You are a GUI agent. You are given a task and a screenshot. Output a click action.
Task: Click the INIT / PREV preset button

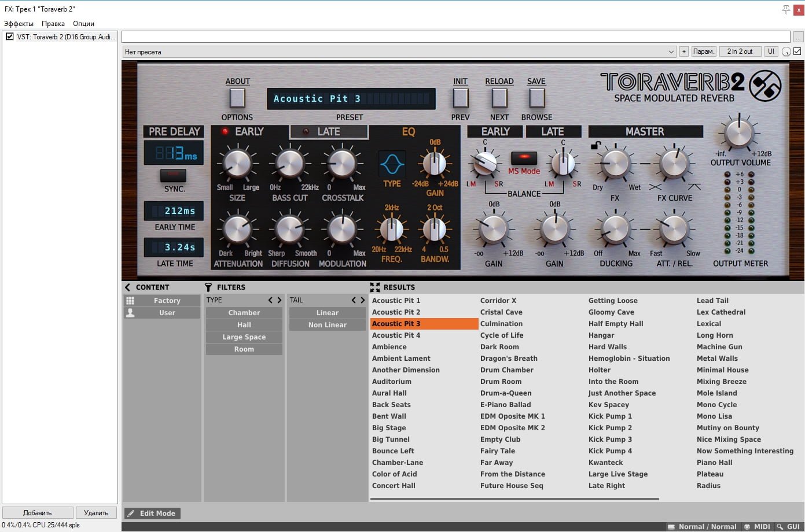(461, 98)
